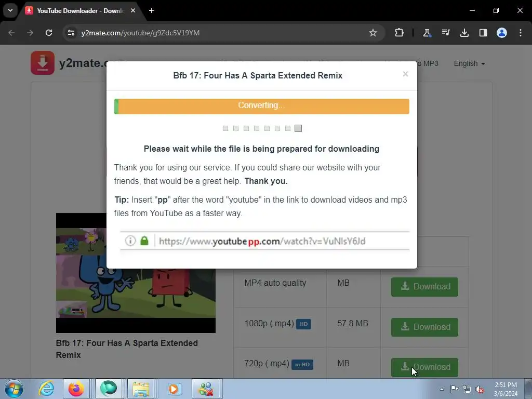Open Windows Media Player from taskbar
The height and width of the screenshot is (399, 532).
174,389
